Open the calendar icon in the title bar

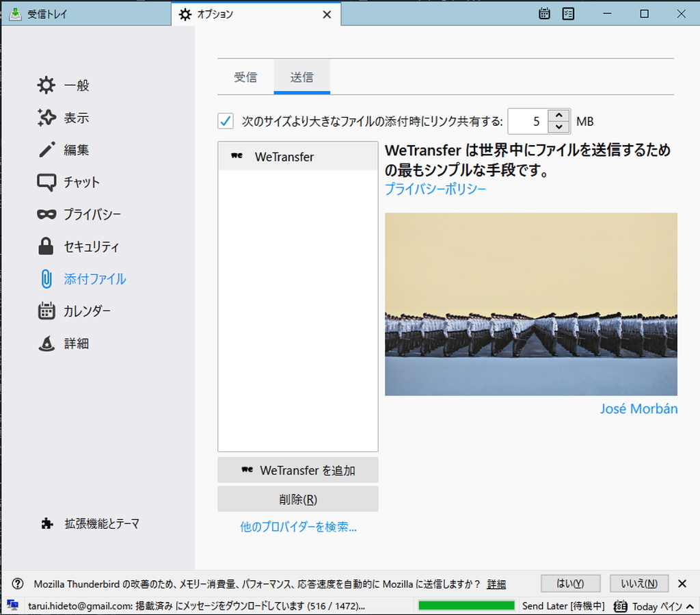click(544, 14)
